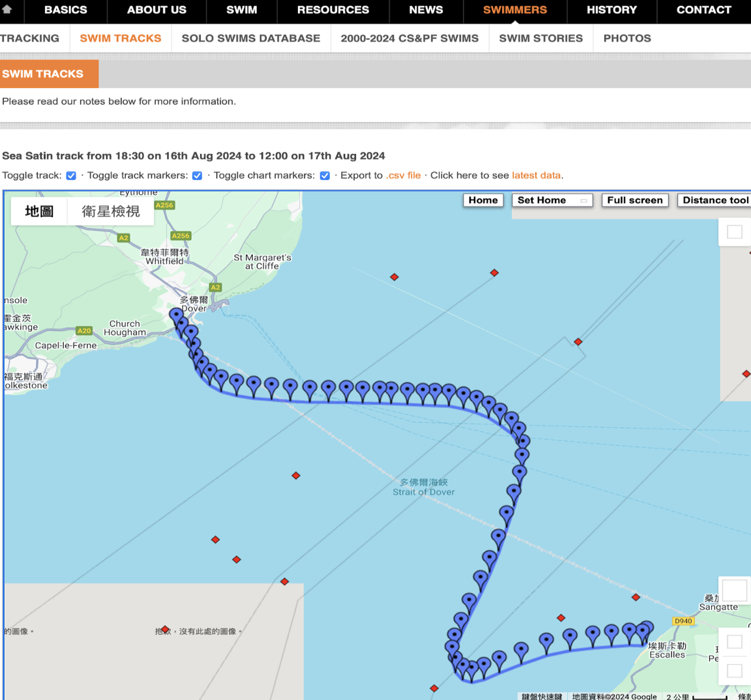Image resolution: width=751 pixels, height=700 pixels.
Task: Click the first track marker at Dover harbour
Action: pyautogui.click(x=175, y=316)
